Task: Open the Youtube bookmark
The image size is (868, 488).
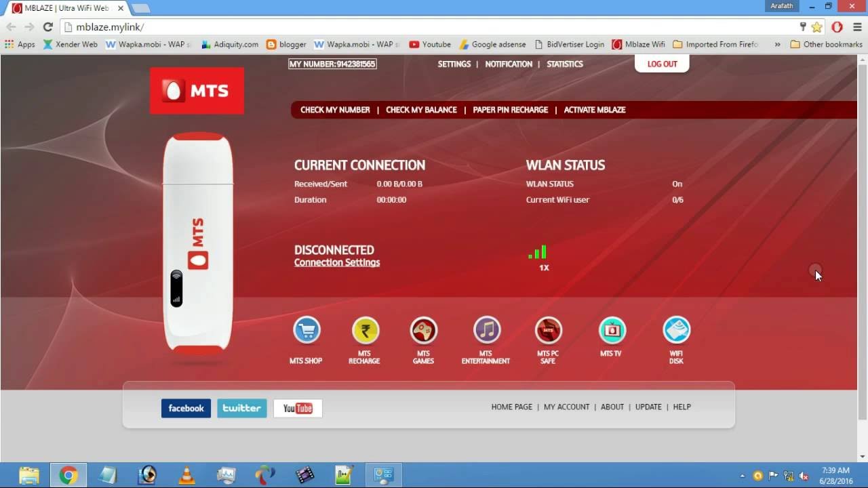Action: [430, 44]
